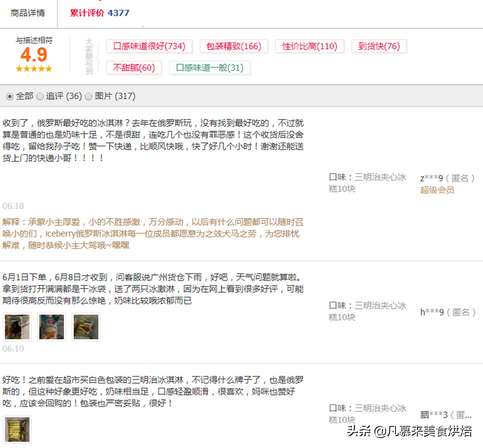Screen dimensions: 483x448
Task: Select the 包装精致 (166) review tag
Action: tap(233, 46)
